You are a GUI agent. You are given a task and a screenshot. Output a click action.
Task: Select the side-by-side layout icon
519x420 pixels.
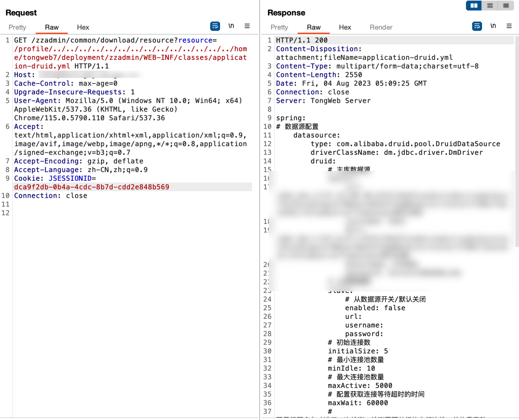coord(474,6)
